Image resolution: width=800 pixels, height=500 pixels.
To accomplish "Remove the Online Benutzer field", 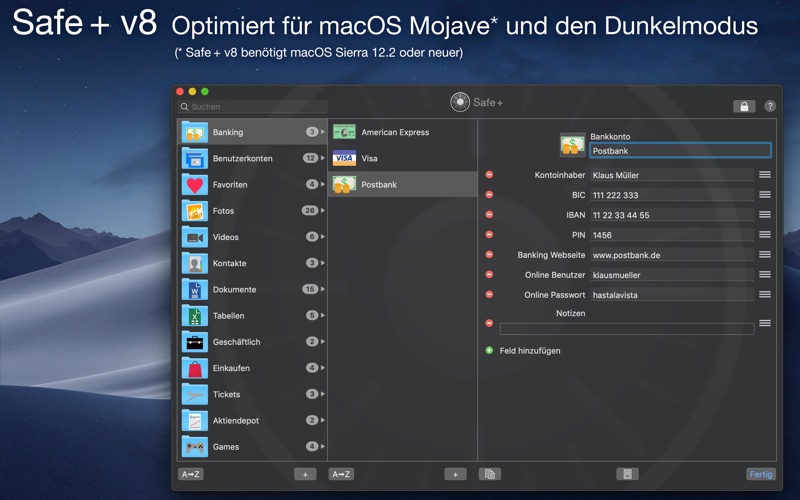I will 489,274.
